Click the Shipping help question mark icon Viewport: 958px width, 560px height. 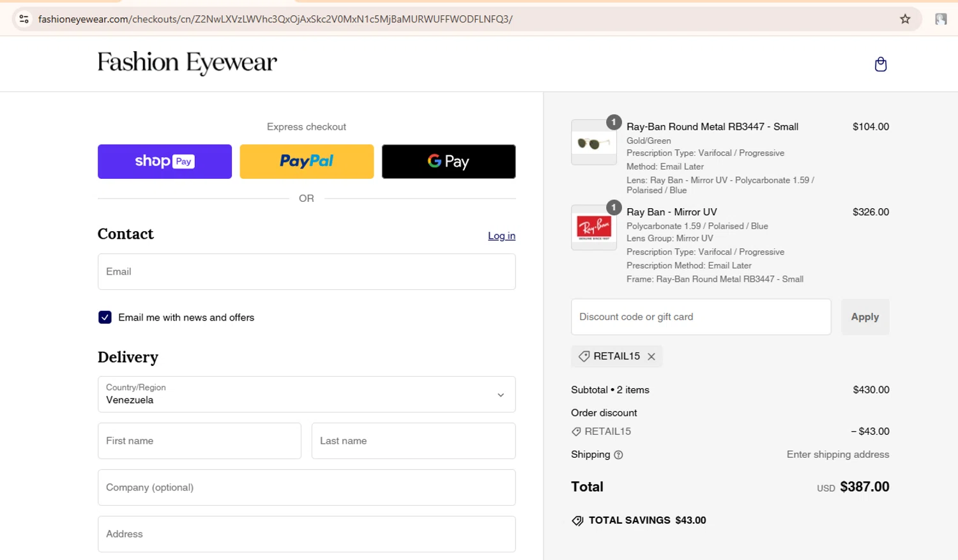coord(618,455)
